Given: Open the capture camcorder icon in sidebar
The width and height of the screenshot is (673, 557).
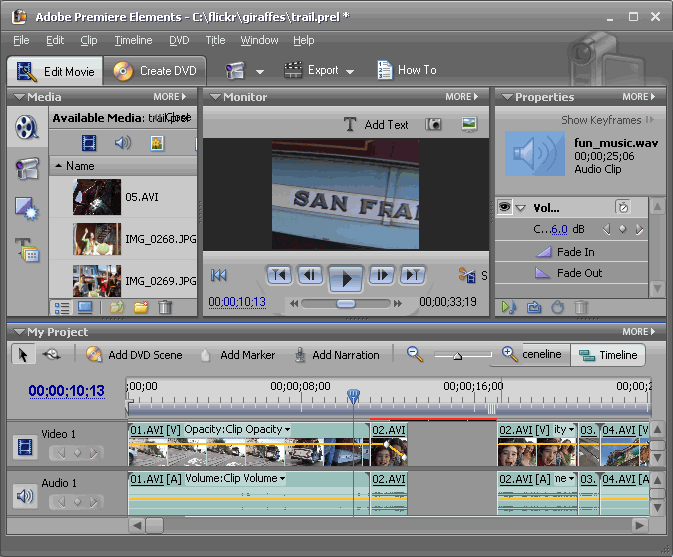Looking at the screenshot, I should 27,168.
